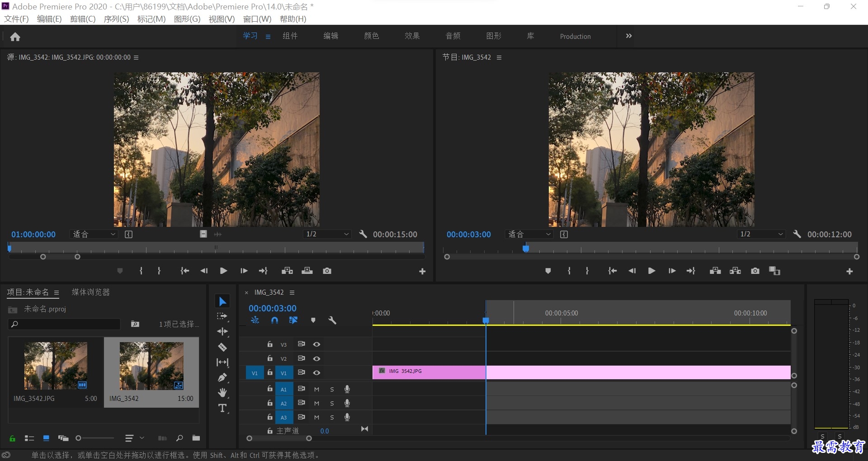Viewport: 868px width, 461px height.
Task: Toggle V3 track lock
Action: [270, 344]
